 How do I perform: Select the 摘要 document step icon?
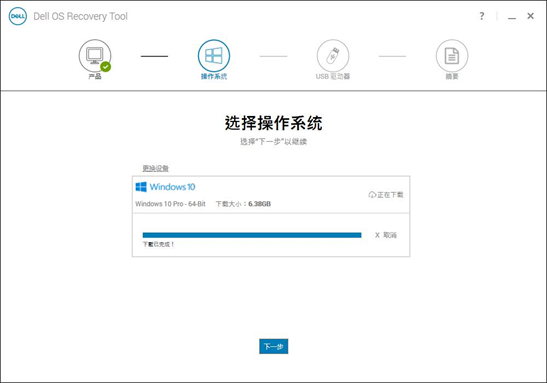(452, 56)
